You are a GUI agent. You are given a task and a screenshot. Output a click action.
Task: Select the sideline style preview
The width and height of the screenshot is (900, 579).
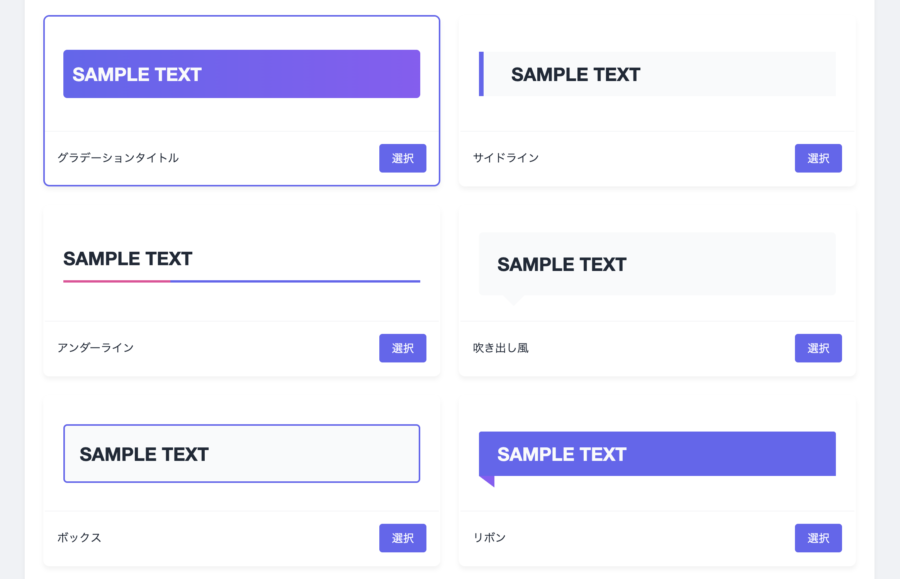657,74
